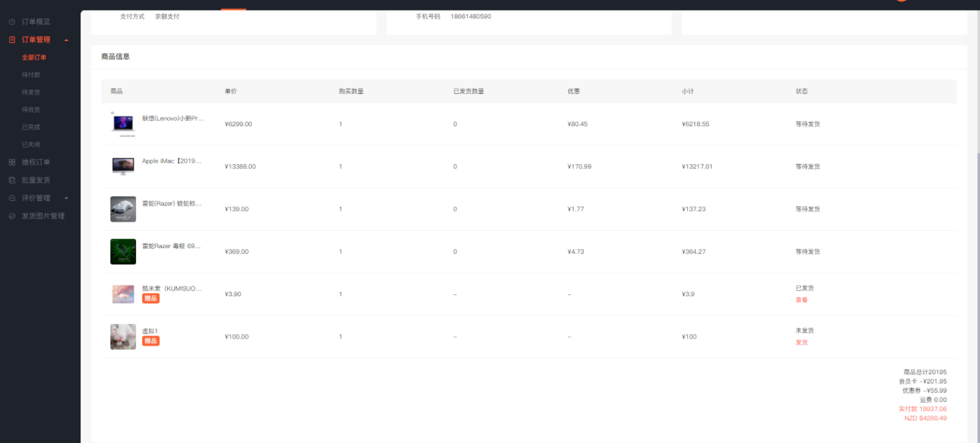Click product name 联想(Lenovo)小新Pr...
This screenshot has height=443, width=980.
173,118
